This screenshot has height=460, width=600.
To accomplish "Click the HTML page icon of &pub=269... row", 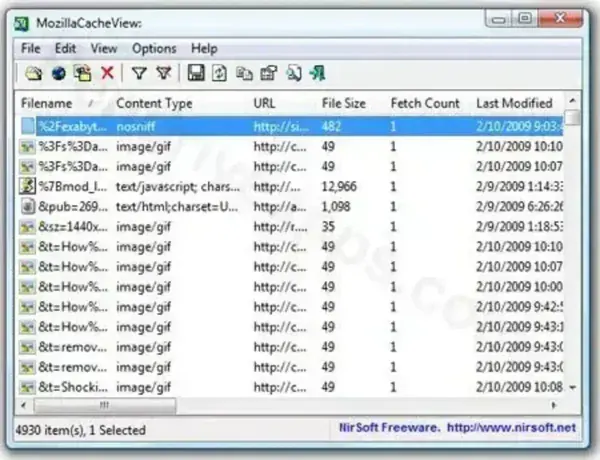I will (x=28, y=206).
